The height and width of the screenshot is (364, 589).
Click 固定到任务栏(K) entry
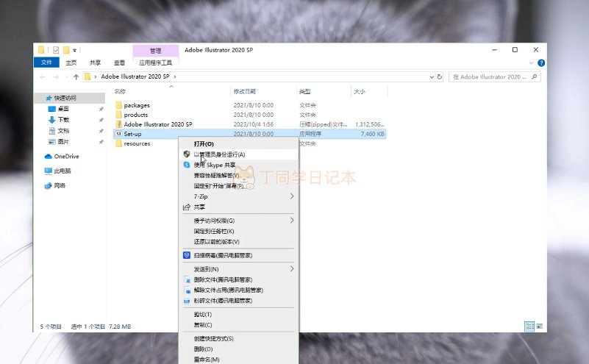(239, 231)
